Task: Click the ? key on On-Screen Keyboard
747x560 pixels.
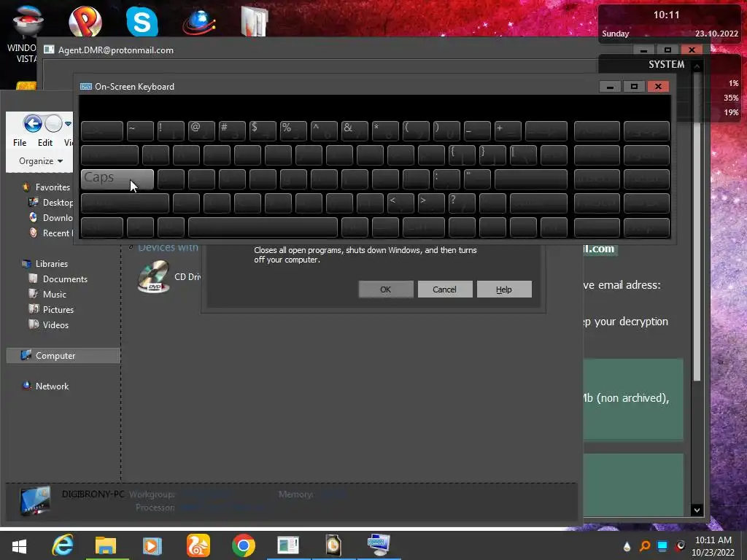Action: [462, 203]
